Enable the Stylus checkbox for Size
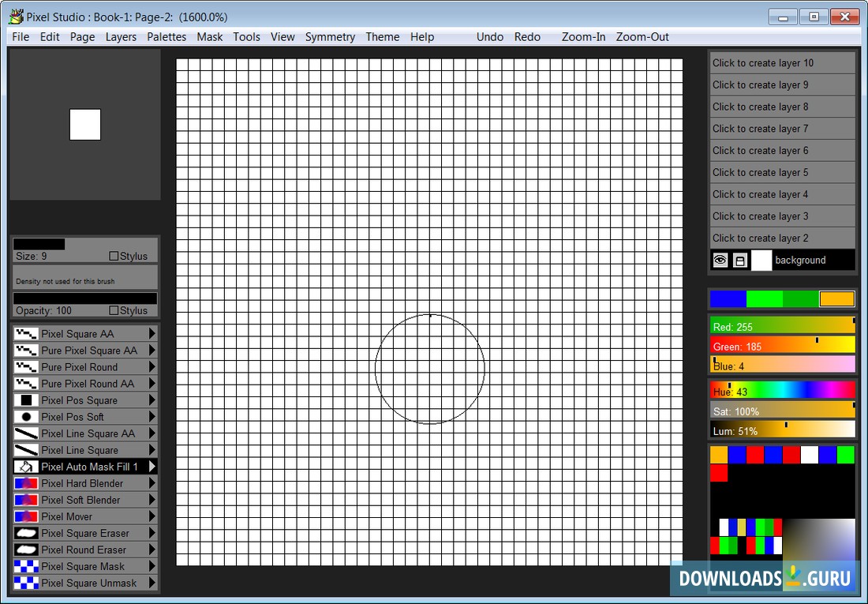The height and width of the screenshot is (604, 868). pos(114,256)
